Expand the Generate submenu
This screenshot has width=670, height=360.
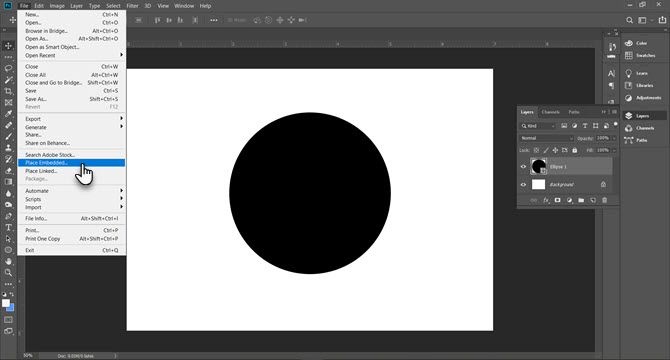point(71,127)
